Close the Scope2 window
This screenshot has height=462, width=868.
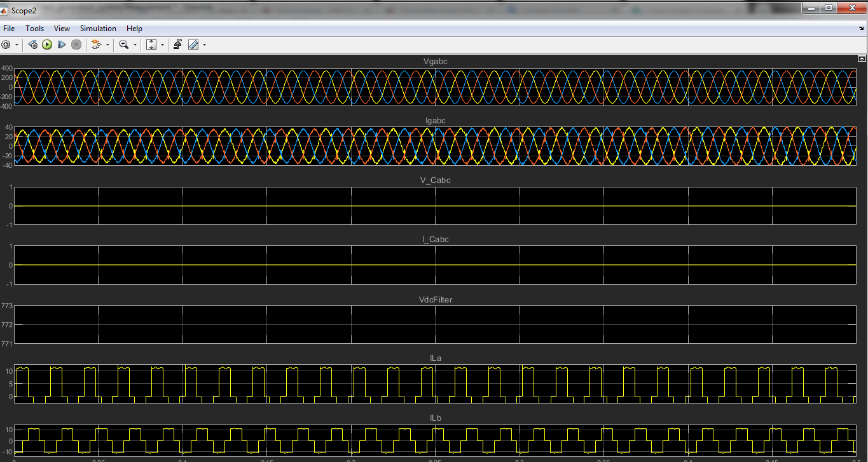coord(851,8)
